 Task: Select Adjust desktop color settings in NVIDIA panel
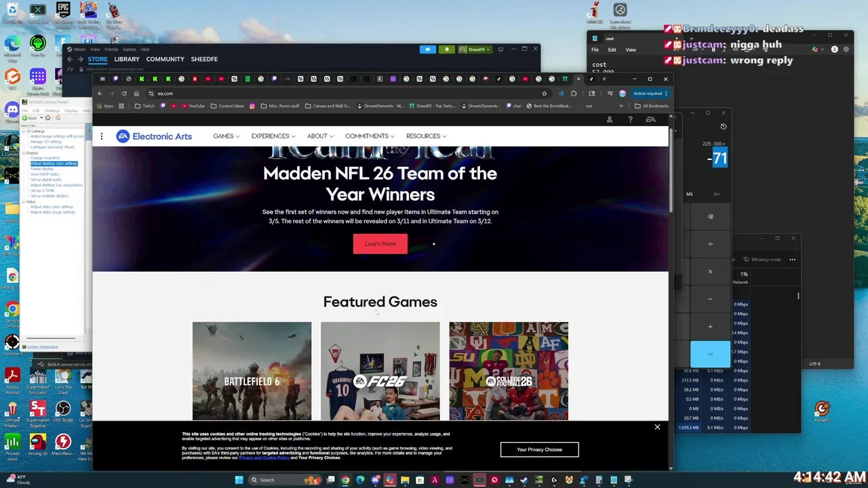[x=54, y=163]
